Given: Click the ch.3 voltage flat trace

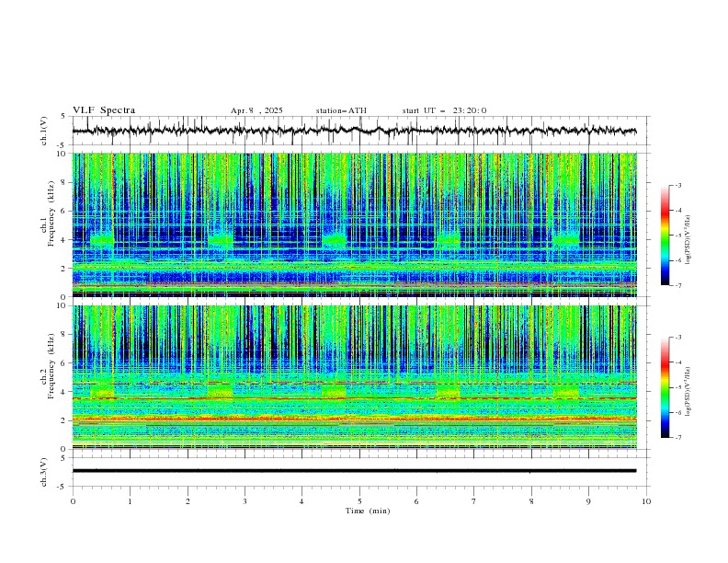Looking at the screenshot, I should (354, 471).
